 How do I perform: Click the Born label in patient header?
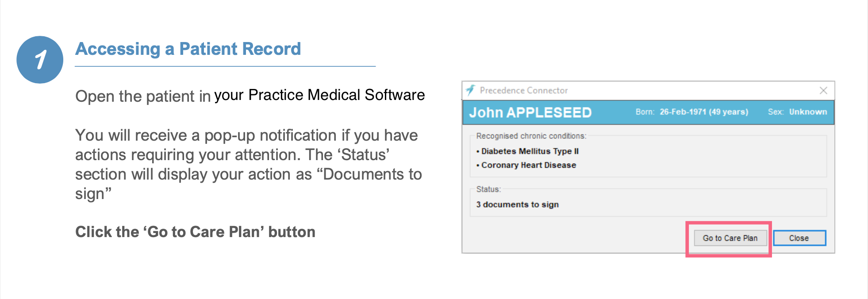tap(645, 112)
